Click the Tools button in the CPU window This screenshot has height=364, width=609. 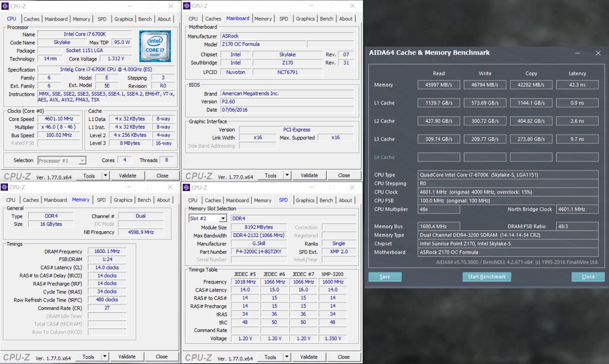(x=89, y=175)
